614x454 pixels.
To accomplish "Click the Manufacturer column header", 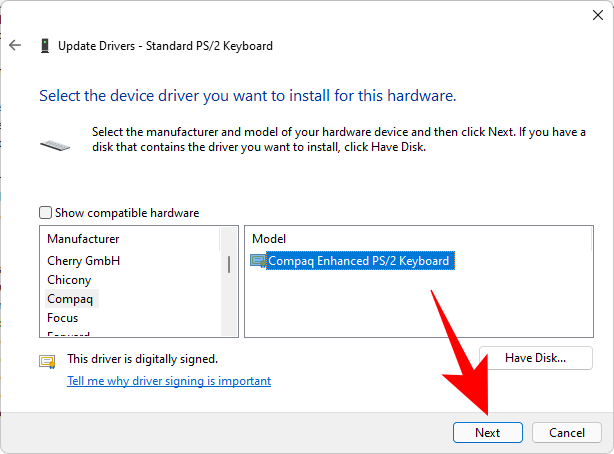I will [83, 239].
